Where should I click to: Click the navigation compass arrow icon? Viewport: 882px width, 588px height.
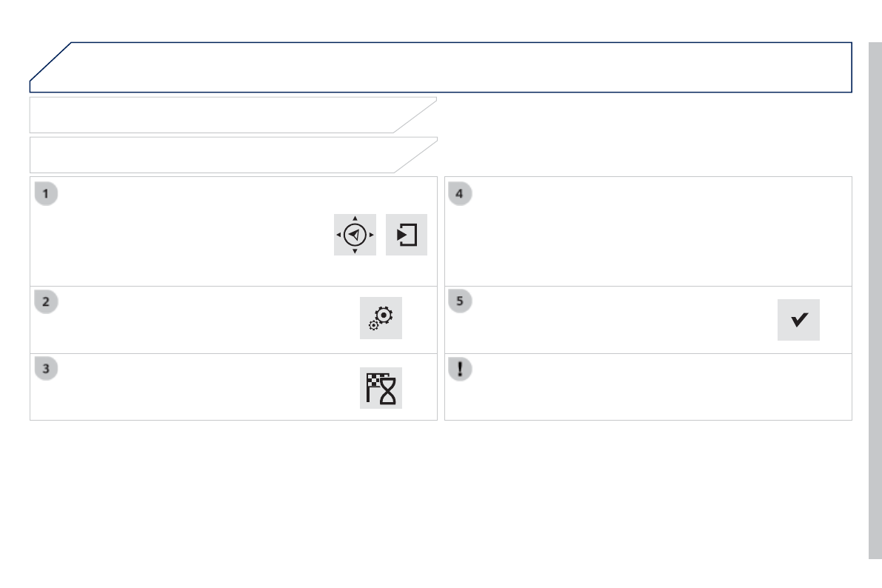click(355, 235)
